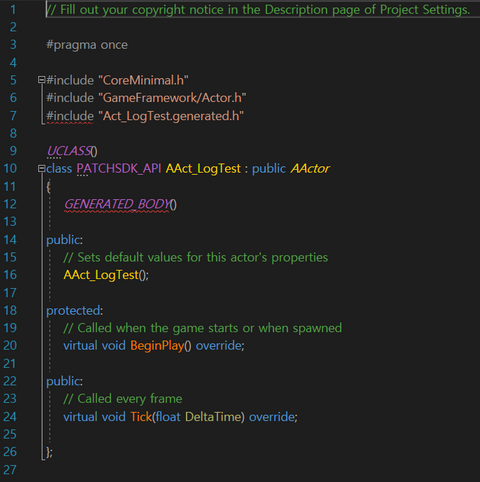This screenshot has width=480, height=482.
Task: Click 'public' keyword before AActor
Action: [x=269, y=169]
